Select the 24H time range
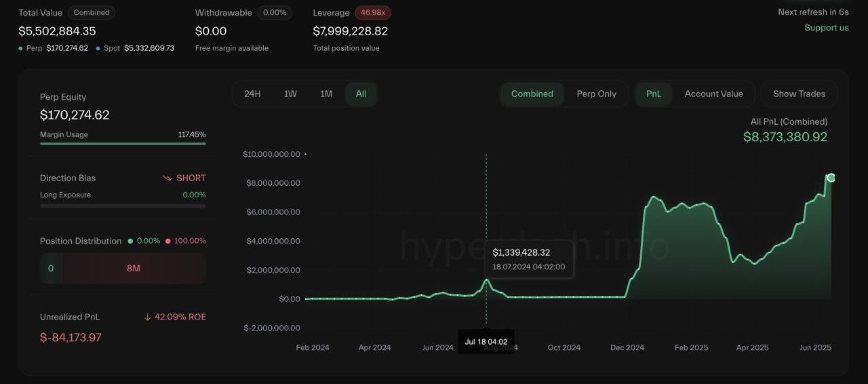Screen dimensions: 868x384 (252, 94)
